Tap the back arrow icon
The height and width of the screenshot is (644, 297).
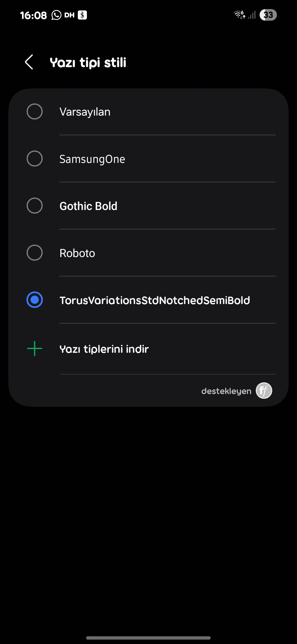[29, 62]
